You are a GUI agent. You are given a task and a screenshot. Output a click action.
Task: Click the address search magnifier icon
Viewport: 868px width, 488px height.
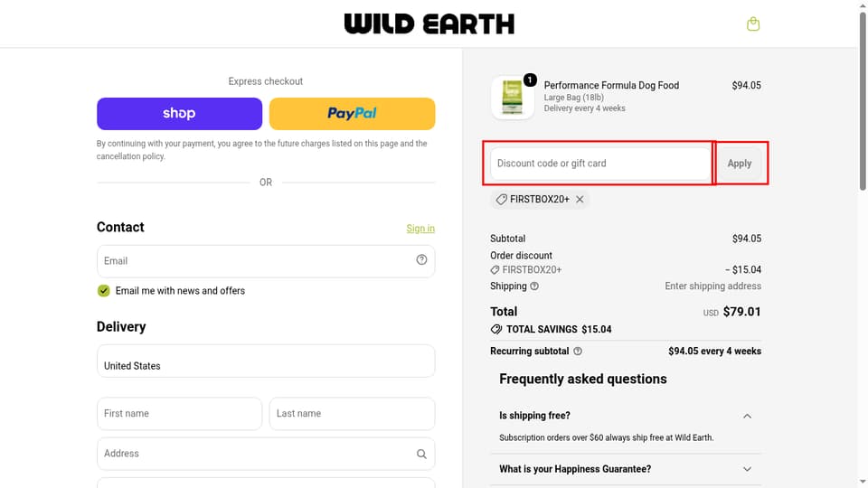[422, 454]
